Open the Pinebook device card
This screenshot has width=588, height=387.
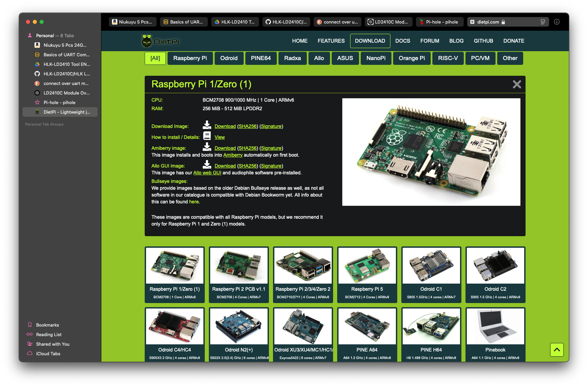pos(496,334)
